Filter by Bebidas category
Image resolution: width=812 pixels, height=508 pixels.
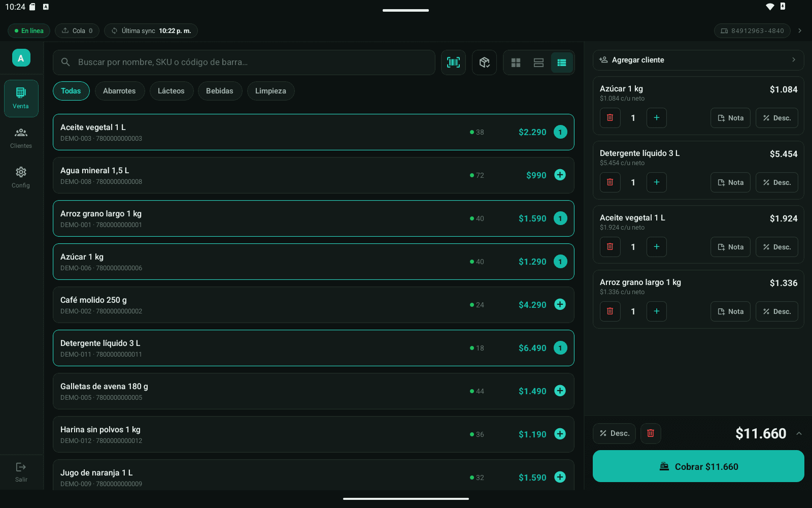click(220, 91)
